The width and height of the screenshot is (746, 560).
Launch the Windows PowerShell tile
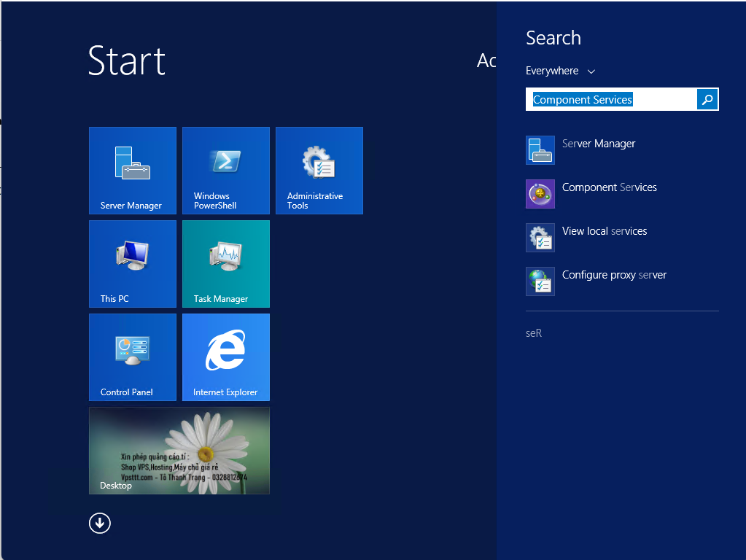click(226, 171)
